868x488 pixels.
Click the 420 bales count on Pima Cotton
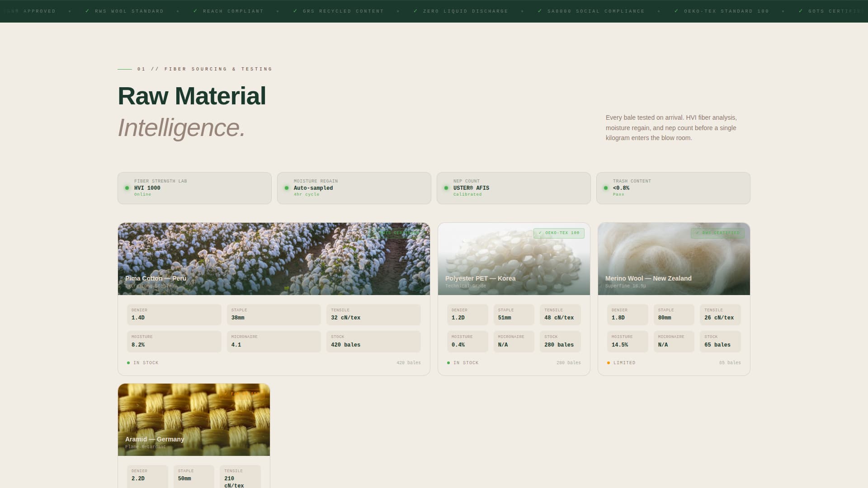408,362
